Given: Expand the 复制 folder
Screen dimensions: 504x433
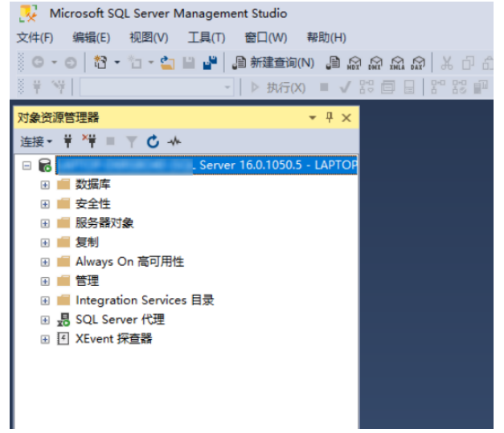Looking at the screenshot, I should (45, 243).
